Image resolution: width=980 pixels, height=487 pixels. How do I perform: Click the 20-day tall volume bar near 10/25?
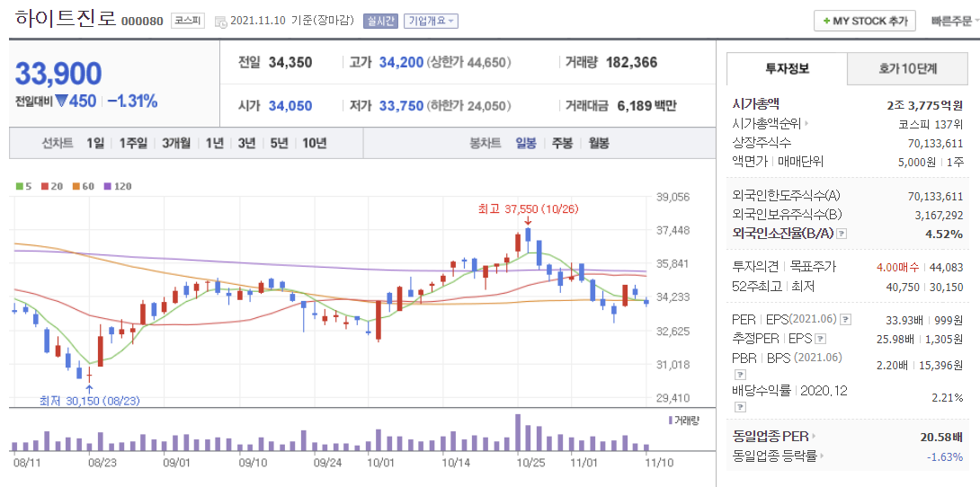(517, 433)
